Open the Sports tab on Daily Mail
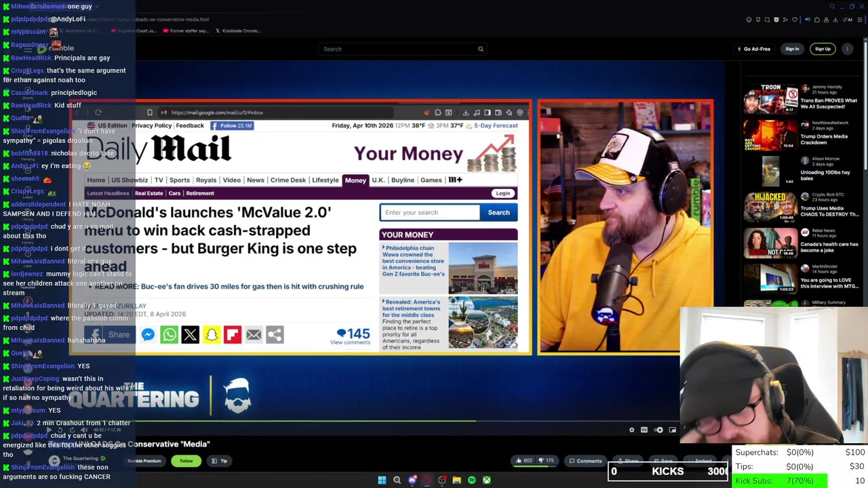Viewport: 868px width, 488px height. pos(180,180)
